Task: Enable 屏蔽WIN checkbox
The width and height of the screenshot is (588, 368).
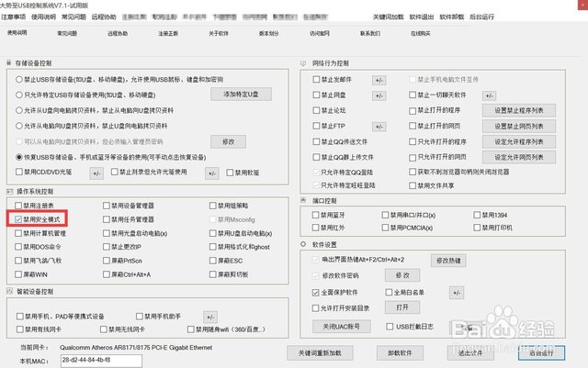Action: point(18,274)
